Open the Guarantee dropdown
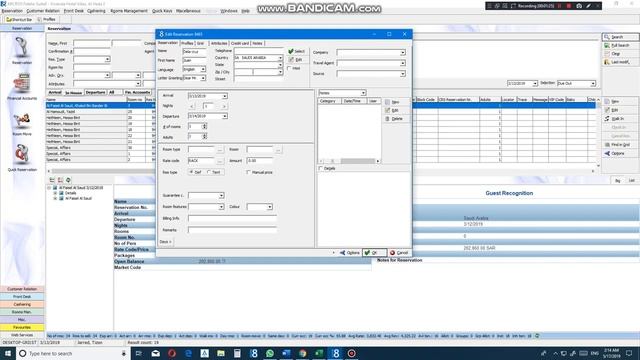Screen dimensions: 640x360 pos(221,196)
